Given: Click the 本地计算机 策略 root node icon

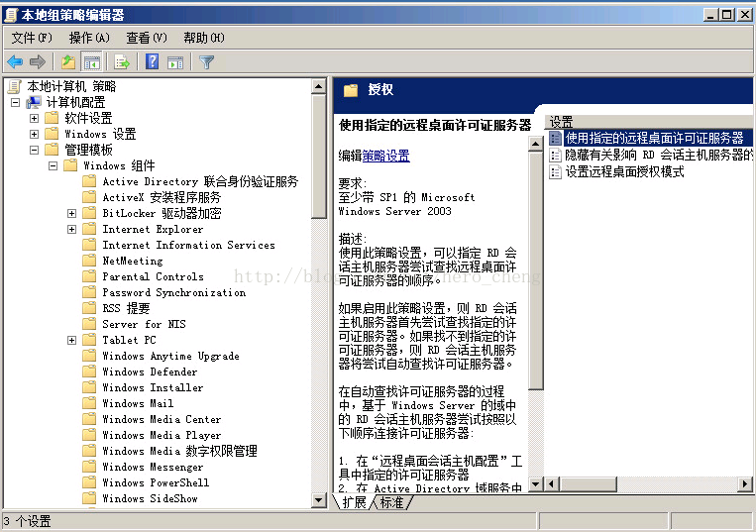Looking at the screenshot, I should (x=15, y=87).
